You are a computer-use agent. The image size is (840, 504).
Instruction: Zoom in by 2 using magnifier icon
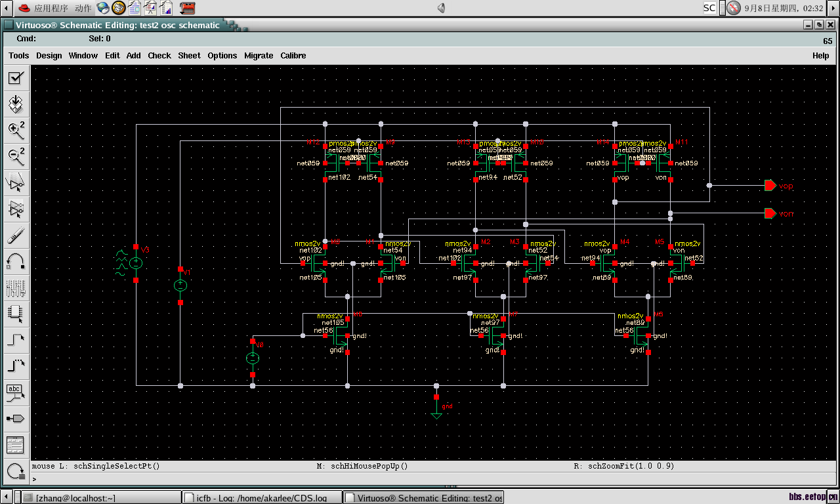(16, 130)
